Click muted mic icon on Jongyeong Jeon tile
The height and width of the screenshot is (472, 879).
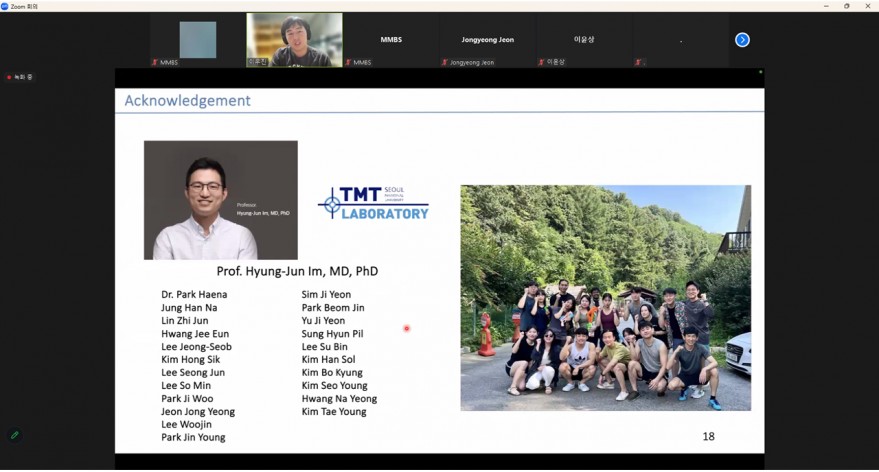pos(445,62)
